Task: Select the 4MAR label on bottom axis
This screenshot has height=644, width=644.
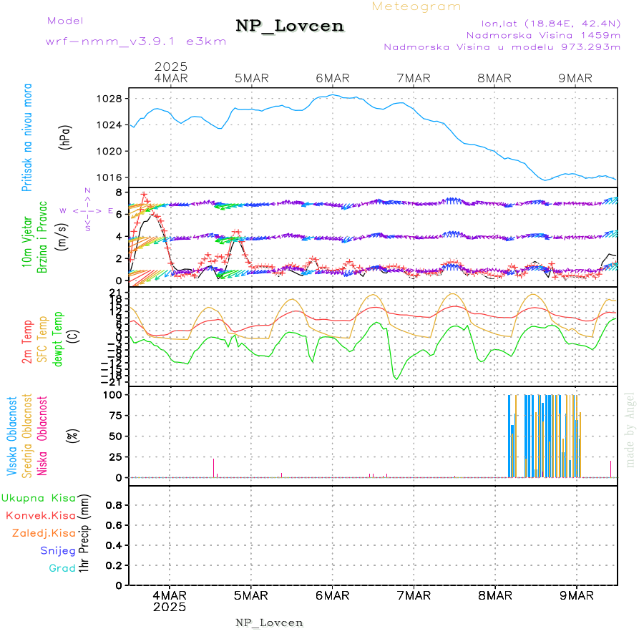Action: (x=170, y=595)
